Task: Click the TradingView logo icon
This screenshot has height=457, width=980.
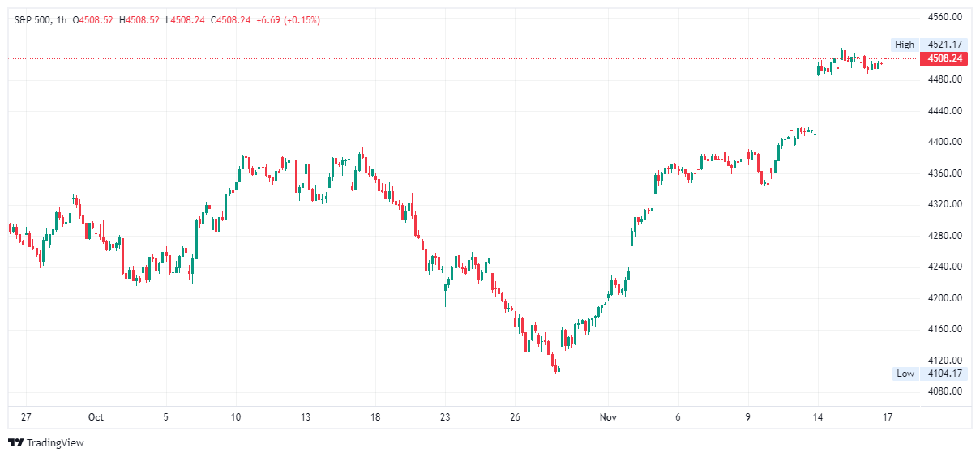Action: [x=15, y=442]
